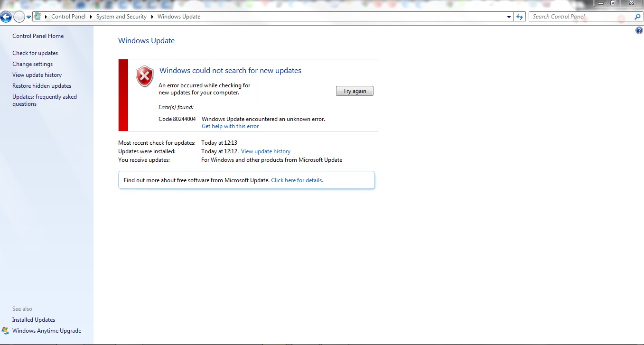Select Control Panel in the breadcrumb
The height and width of the screenshot is (345, 644).
point(68,17)
